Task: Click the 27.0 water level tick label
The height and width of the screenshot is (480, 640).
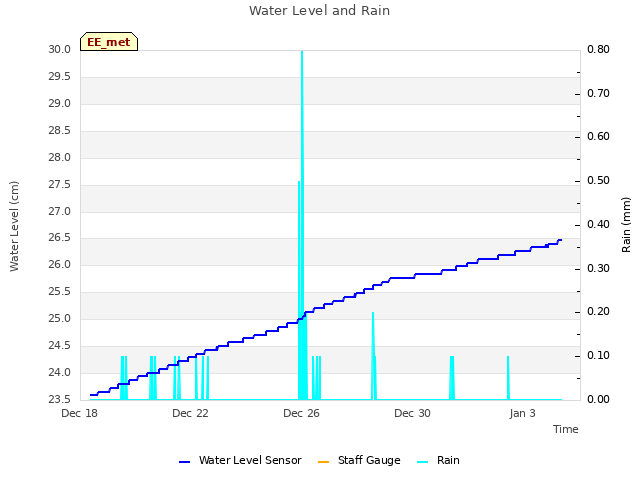Action: (60, 211)
